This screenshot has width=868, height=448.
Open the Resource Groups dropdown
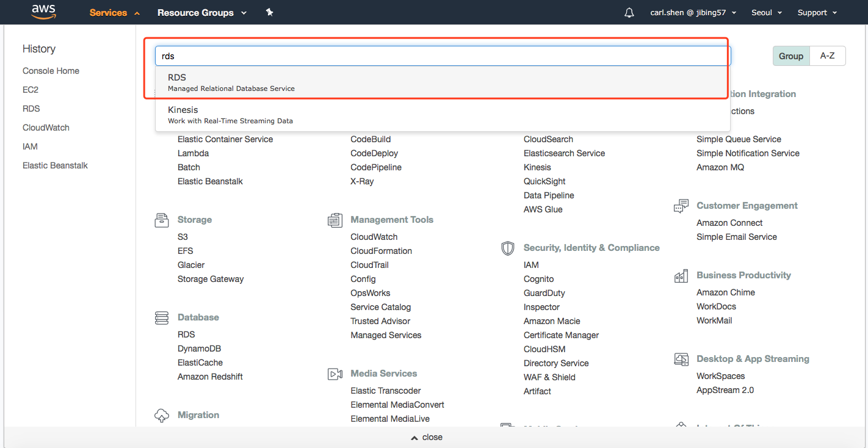(x=202, y=12)
